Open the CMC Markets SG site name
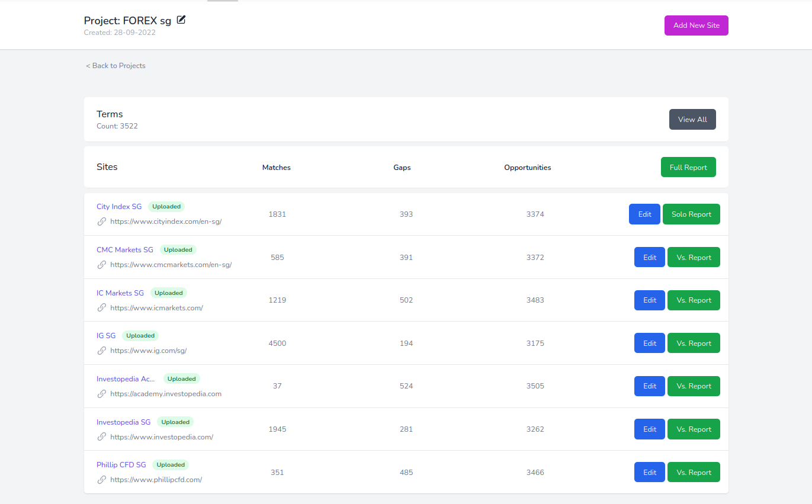812x504 pixels. pyautogui.click(x=125, y=250)
